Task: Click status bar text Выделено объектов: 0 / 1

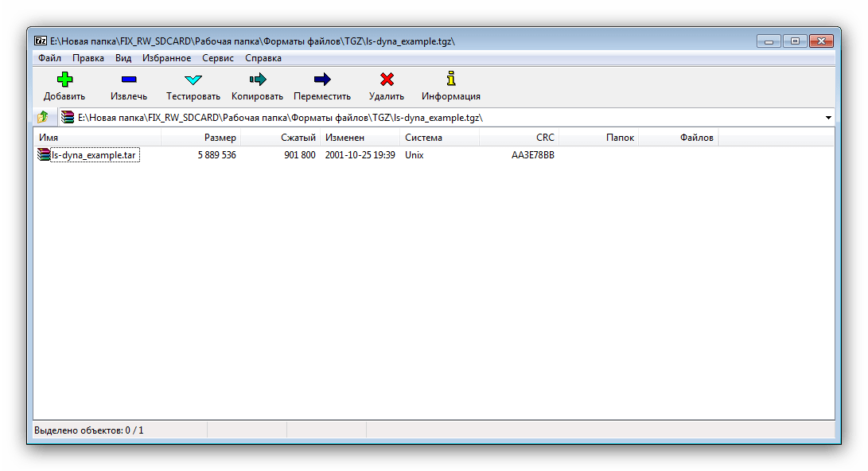Action: coord(89,430)
